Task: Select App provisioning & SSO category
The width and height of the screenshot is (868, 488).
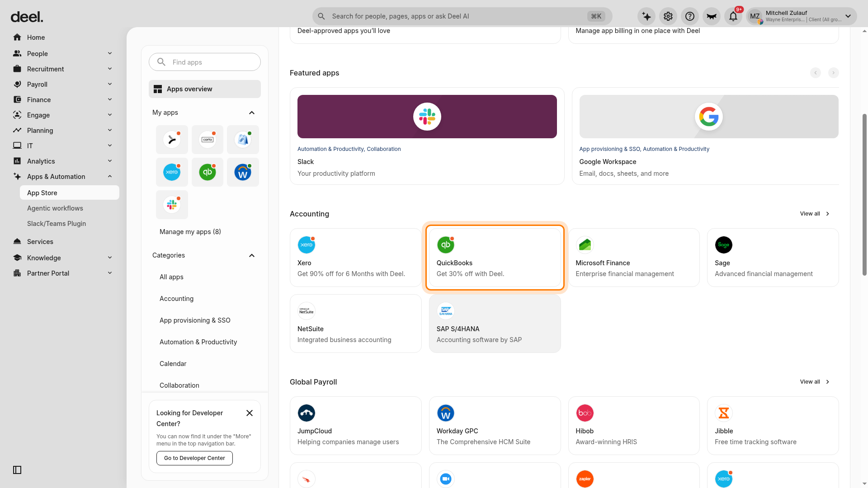Action: pyautogui.click(x=195, y=320)
